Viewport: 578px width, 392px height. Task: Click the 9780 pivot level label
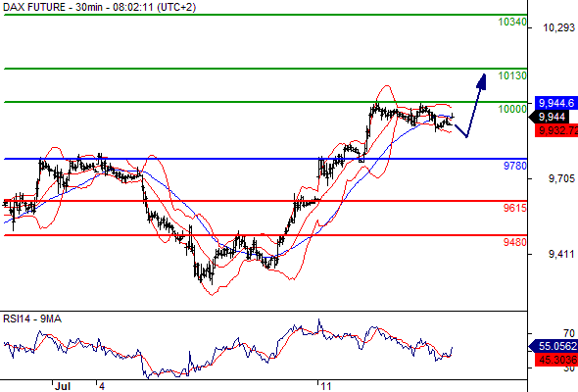click(515, 166)
